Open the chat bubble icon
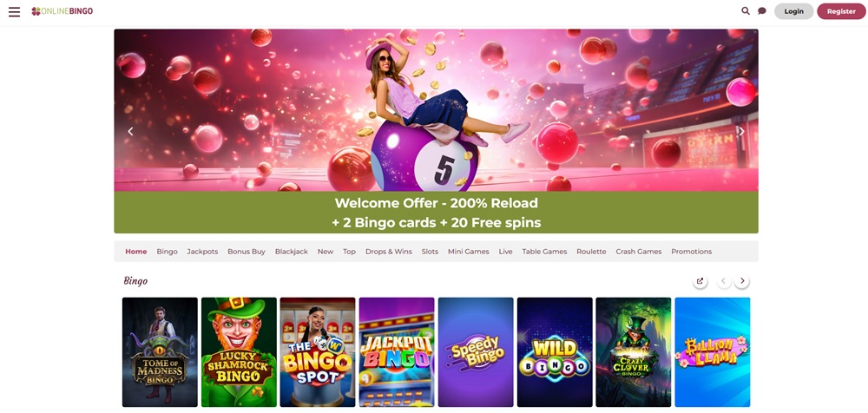The image size is (868, 413). (x=762, y=11)
